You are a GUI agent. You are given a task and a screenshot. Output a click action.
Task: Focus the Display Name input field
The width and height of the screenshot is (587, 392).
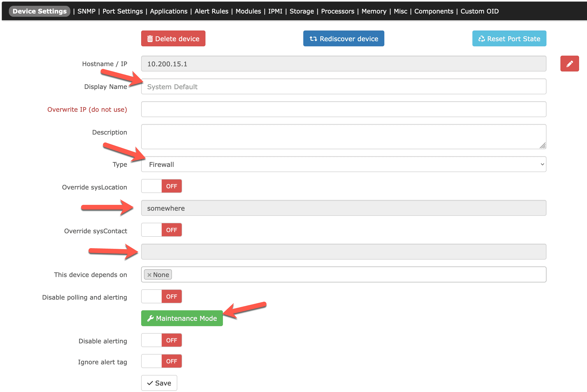tap(344, 87)
